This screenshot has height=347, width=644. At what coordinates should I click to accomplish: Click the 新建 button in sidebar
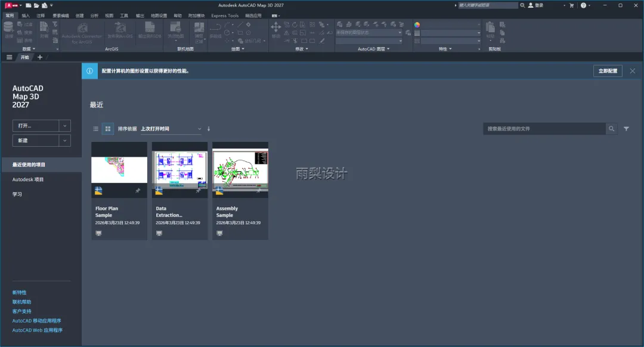pos(36,141)
